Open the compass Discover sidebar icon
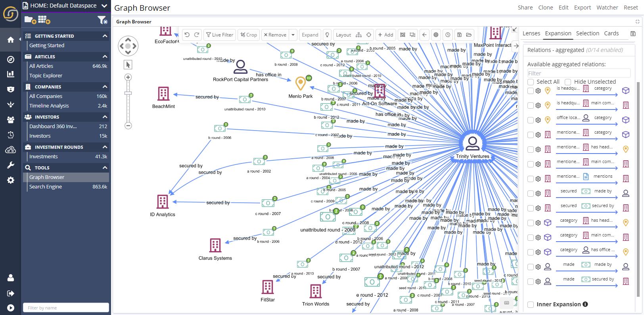This screenshot has width=644, height=315. pos(11,60)
